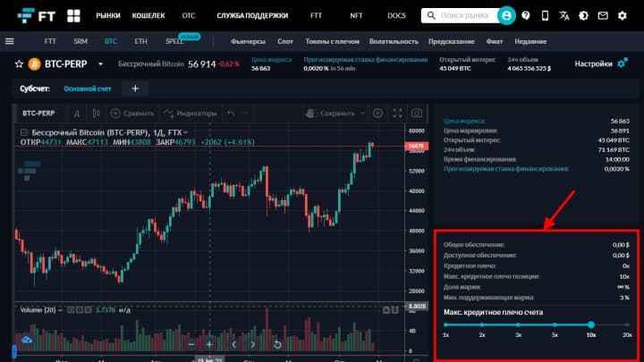Screen dimensions: 644x362
Task: Zoom out the chart with minus button
Action: click(x=191, y=344)
